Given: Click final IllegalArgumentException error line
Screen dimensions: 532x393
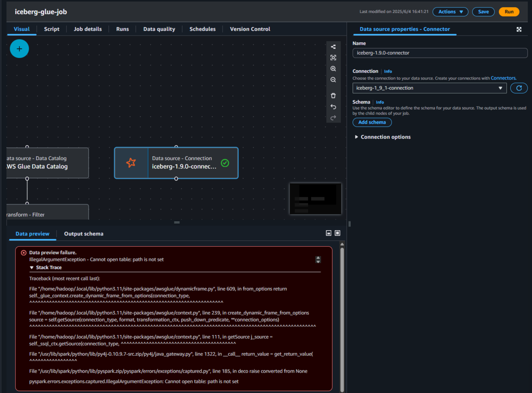Looking at the screenshot, I should pos(134,381).
